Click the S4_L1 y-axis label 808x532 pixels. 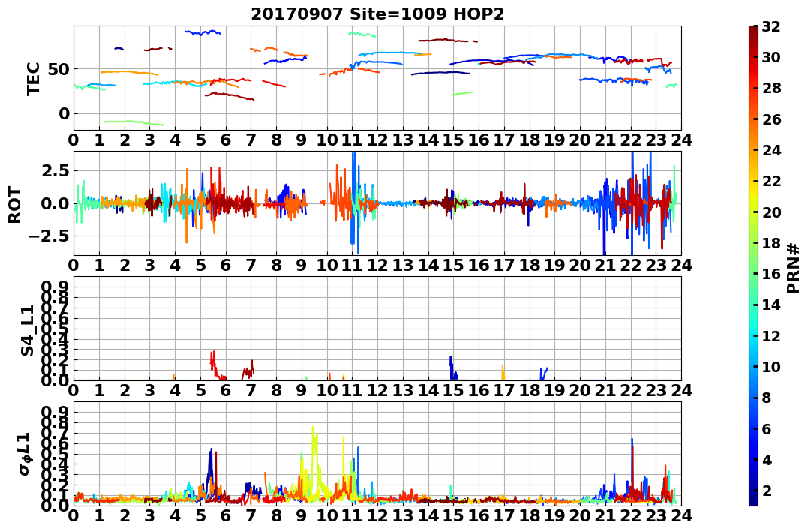(27, 330)
